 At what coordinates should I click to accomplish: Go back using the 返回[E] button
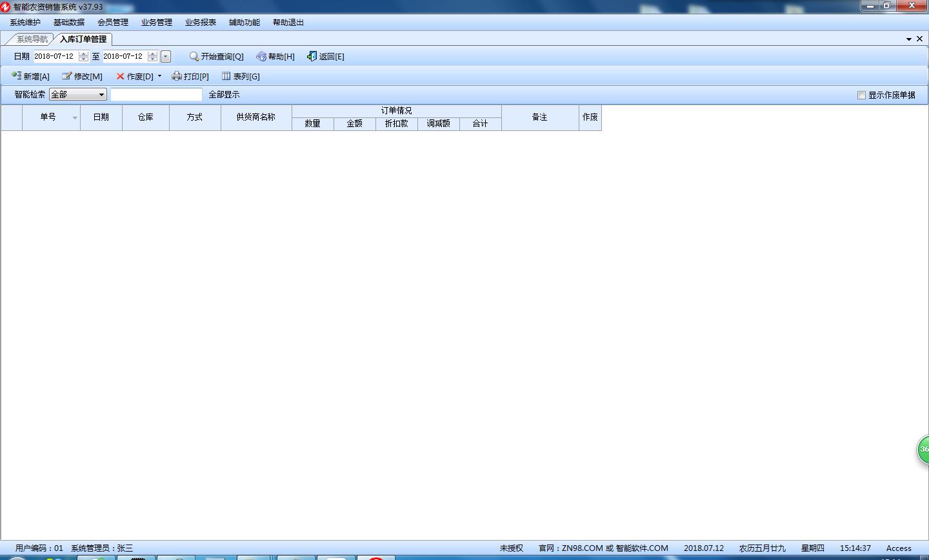coord(326,57)
